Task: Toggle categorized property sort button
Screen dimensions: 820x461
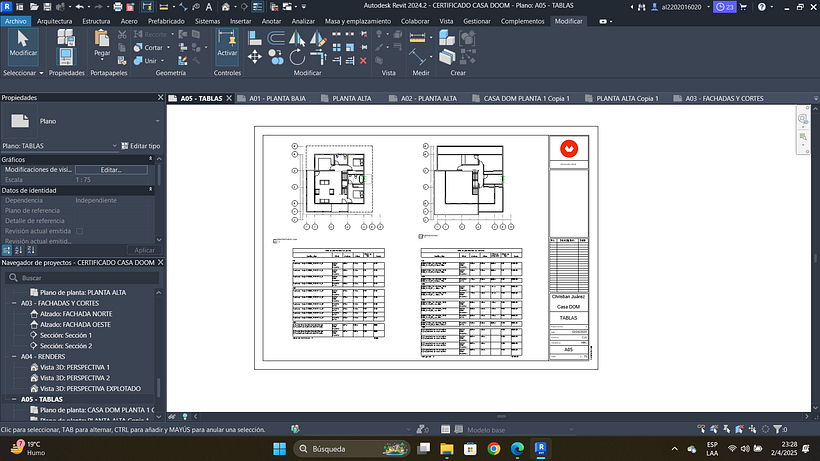Action: coord(7,250)
